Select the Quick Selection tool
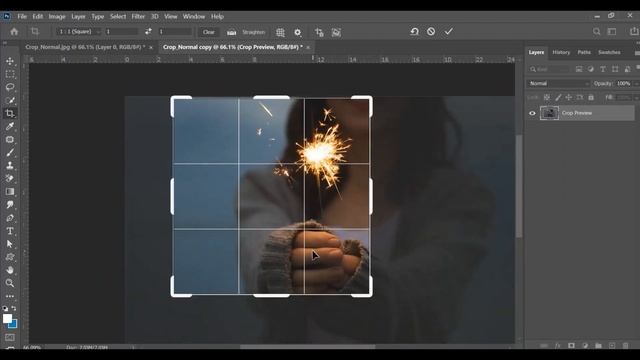 10,100
